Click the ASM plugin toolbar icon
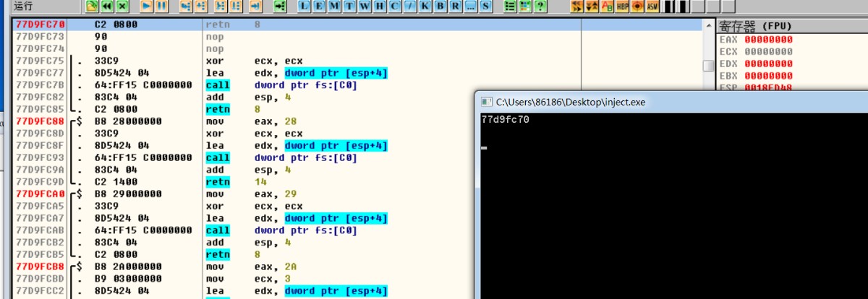 coord(652,6)
